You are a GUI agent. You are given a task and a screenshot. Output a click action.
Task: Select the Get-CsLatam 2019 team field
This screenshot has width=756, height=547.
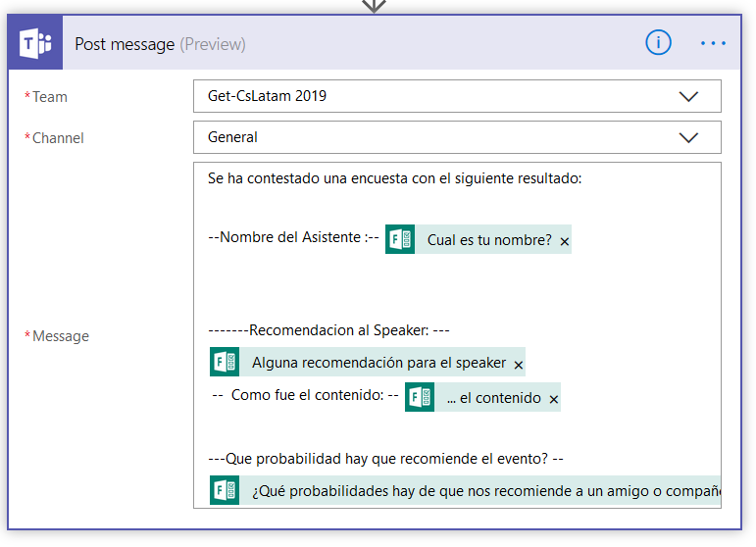[x=431, y=97]
